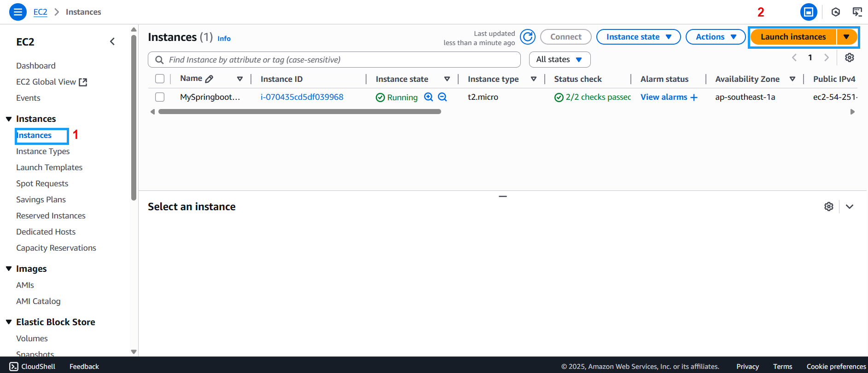This screenshot has width=868, height=373.
Task: Open the Feedback link in footer
Action: point(84,367)
